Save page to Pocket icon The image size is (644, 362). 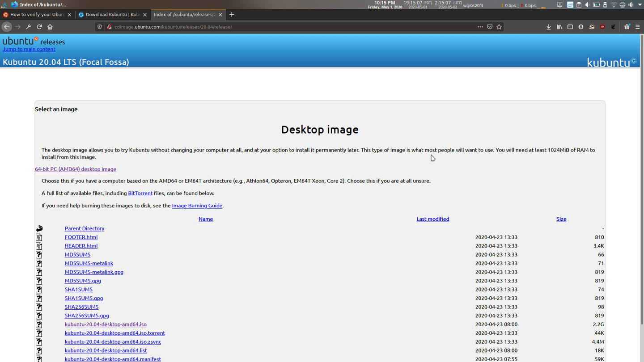[x=490, y=27]
